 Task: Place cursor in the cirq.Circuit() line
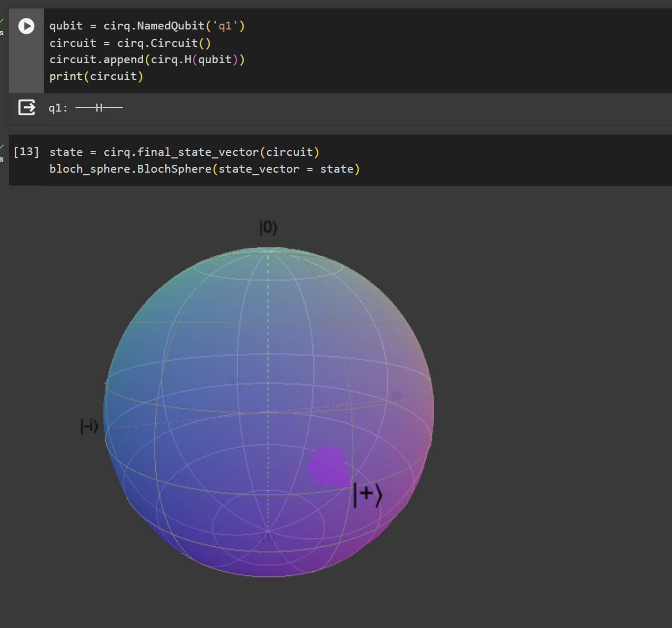point(131,43)
